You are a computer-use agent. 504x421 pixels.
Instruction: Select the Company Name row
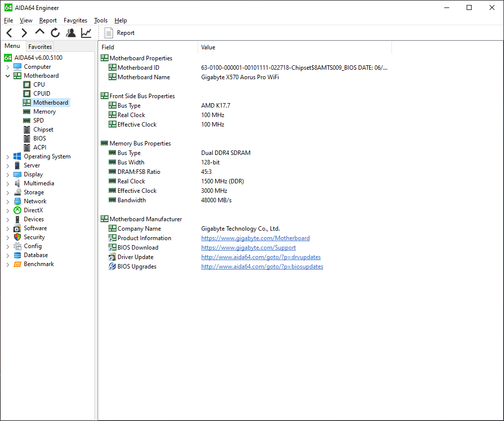tap(245, 229)
